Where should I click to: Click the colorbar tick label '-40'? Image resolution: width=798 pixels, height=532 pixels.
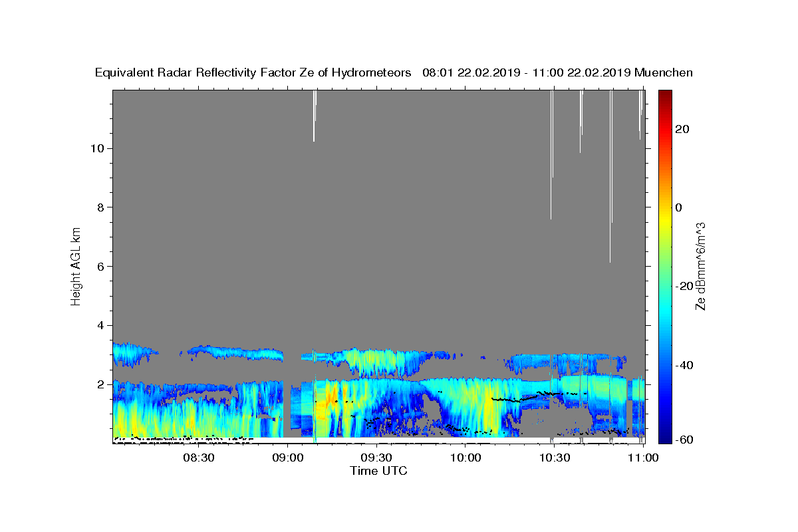point(685,365)
